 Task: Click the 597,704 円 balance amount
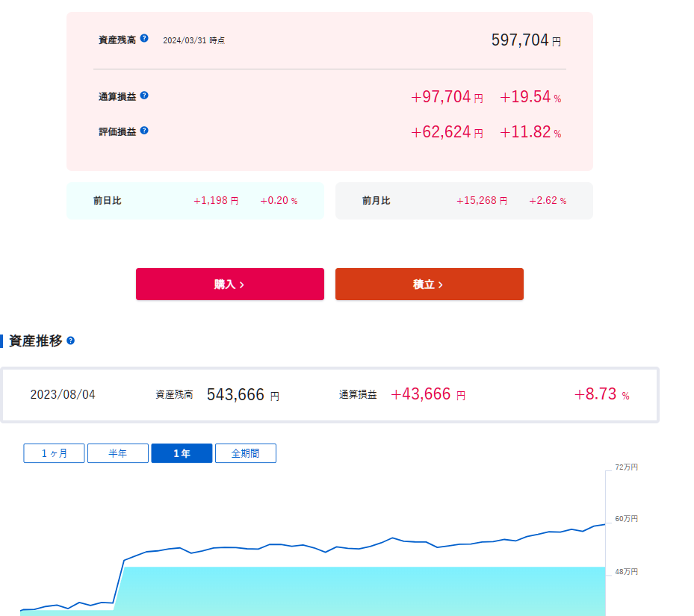pos(526,40)
